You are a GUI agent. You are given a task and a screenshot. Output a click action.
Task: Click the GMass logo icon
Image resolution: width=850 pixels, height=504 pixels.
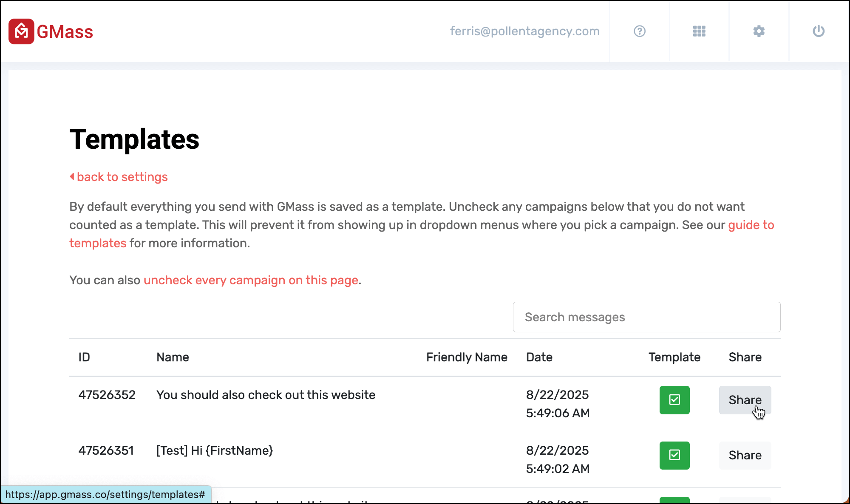[21, 31]
